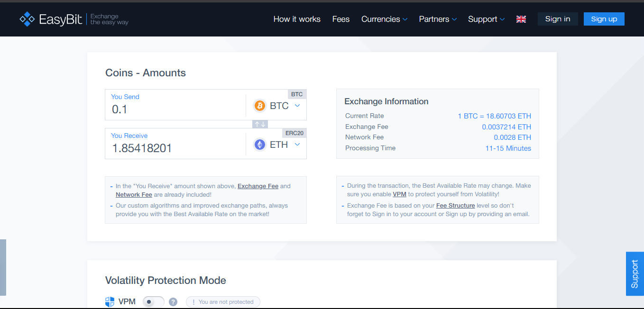Click the 'You are not protected' badge
This screenshot has height=309, width=644.
223,302
